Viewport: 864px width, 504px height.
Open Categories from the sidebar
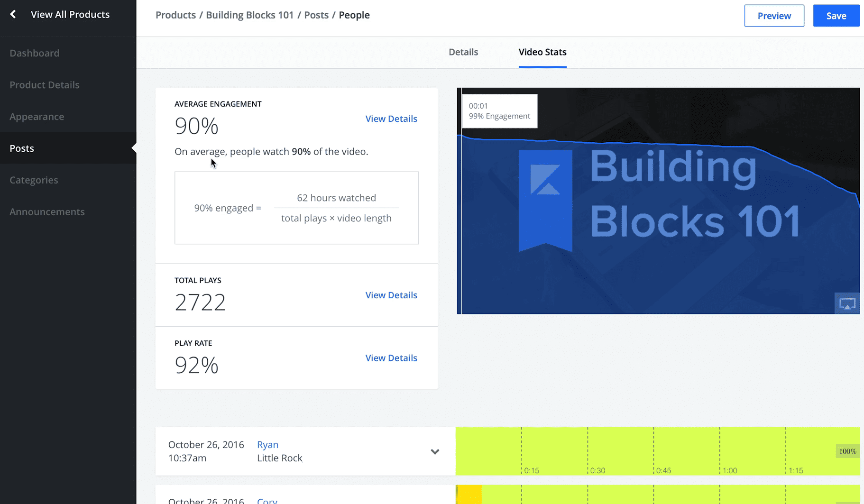(34, 180)
